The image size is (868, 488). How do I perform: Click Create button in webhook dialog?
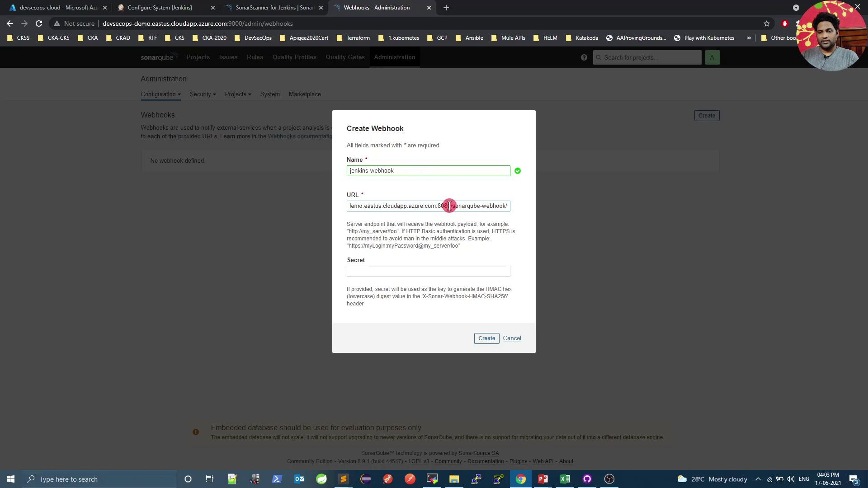coord(486,338)
